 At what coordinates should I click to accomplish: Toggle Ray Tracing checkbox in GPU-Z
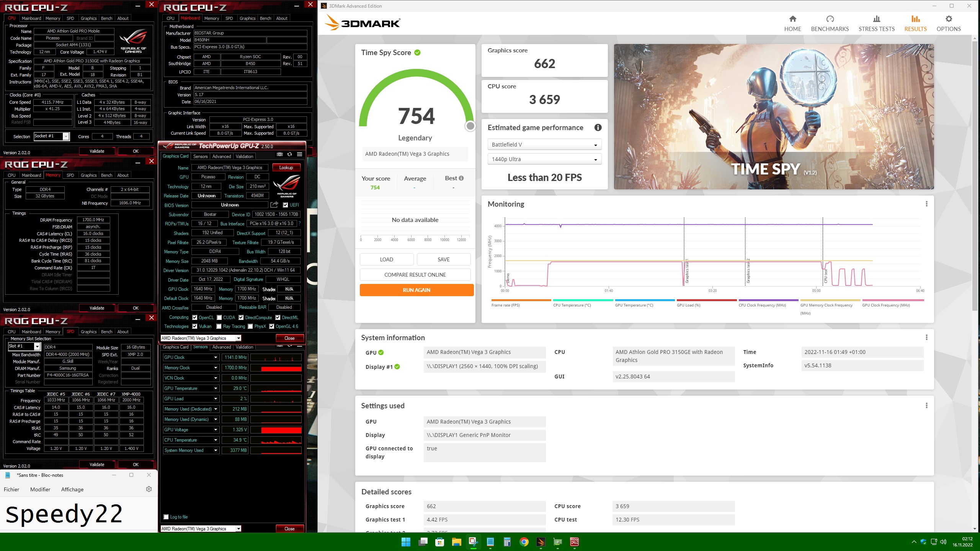pos(219,326)
